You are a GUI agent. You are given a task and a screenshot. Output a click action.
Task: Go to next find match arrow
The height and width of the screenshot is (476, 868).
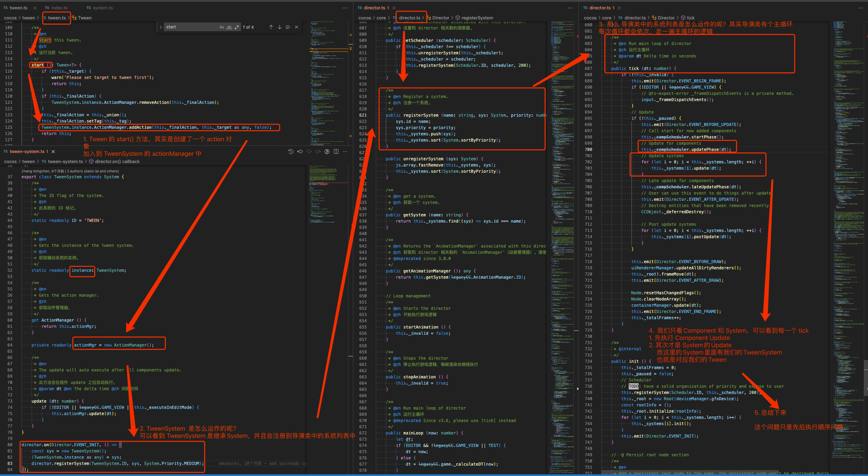pos(280,27)
